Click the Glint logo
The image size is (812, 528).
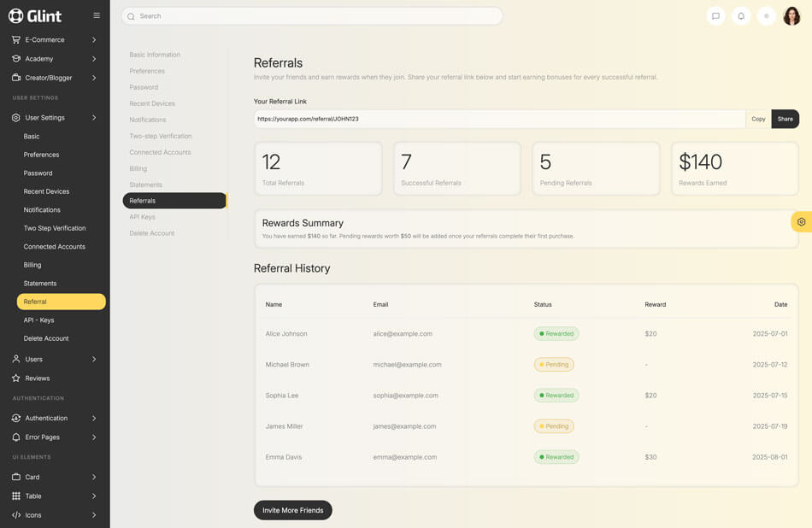click(x=35, y=16)
